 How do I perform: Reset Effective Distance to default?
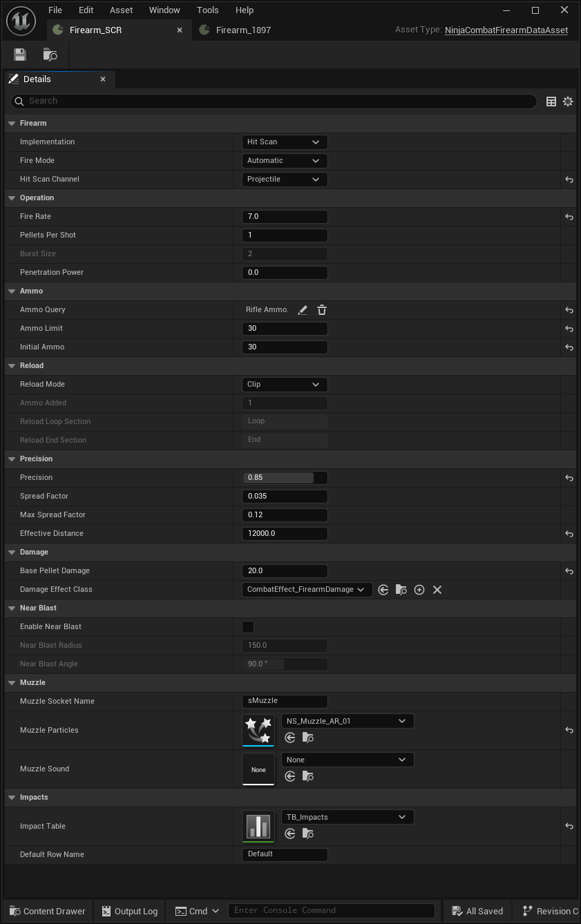pyautogui.click(x=569, y=534)
